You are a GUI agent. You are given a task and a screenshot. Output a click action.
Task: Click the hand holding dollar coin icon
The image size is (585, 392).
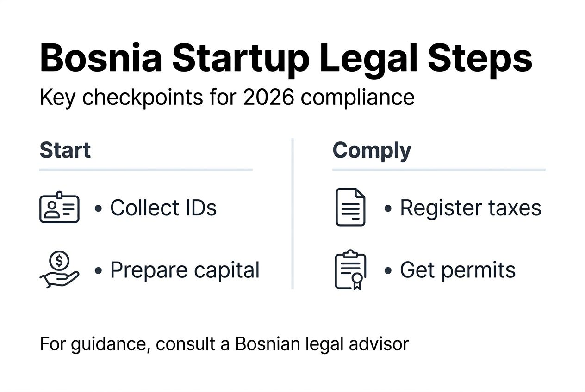[x=59, y=270]
